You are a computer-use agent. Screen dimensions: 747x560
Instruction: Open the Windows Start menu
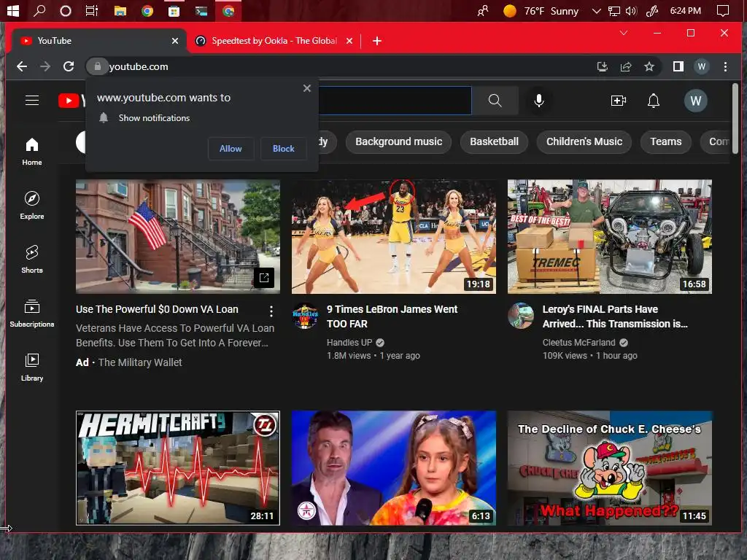[x=13, y=10]
